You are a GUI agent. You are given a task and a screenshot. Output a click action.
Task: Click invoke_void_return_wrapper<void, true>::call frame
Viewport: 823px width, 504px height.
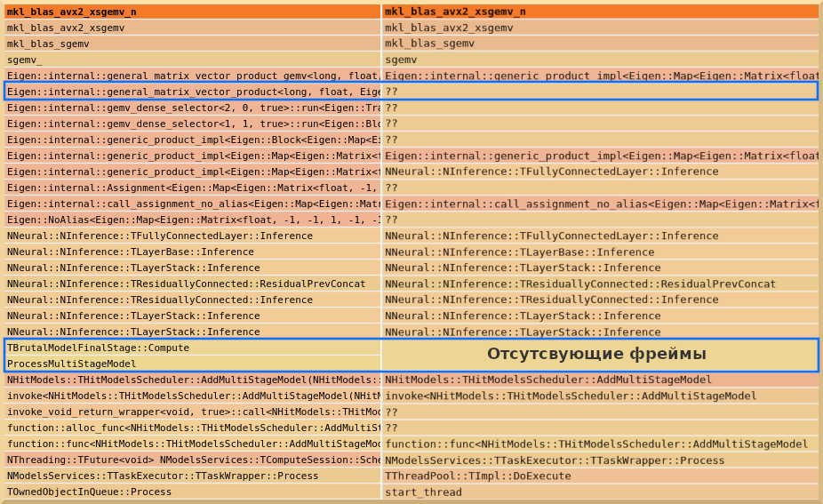click(192, 412)
